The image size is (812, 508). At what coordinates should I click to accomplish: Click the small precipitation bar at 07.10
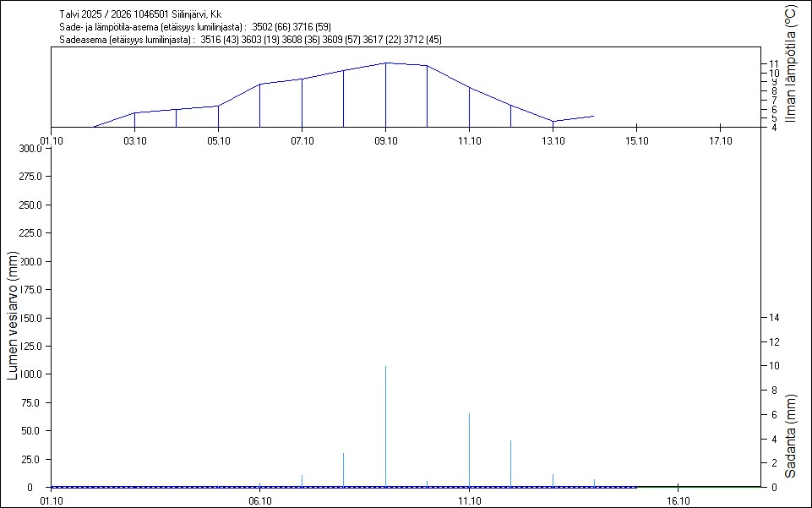(x=302, y=481)
